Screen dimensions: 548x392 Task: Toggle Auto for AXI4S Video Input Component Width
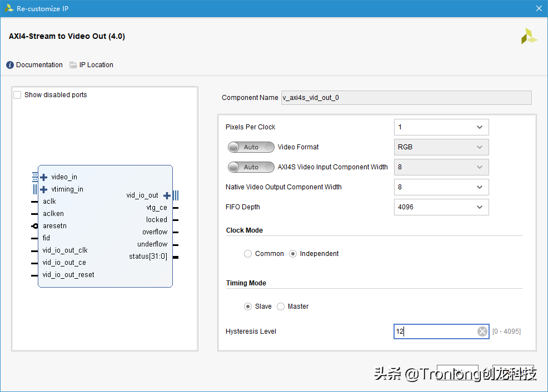[251, 167]
